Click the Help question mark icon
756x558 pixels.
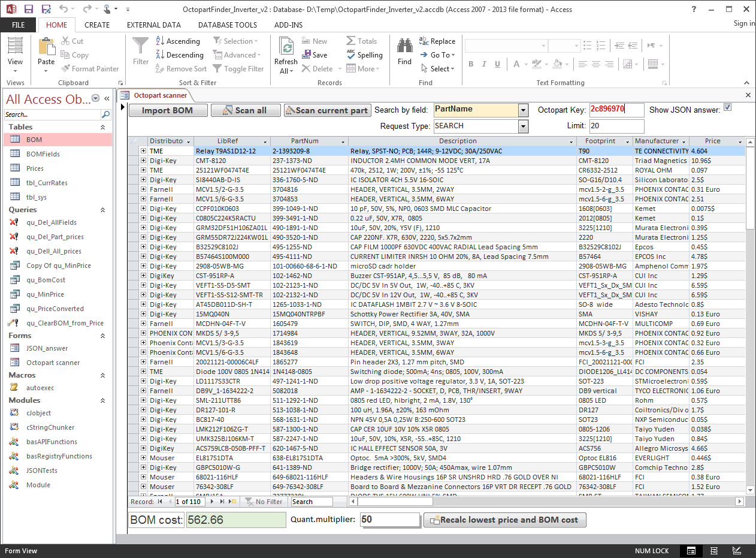point(693,9)
